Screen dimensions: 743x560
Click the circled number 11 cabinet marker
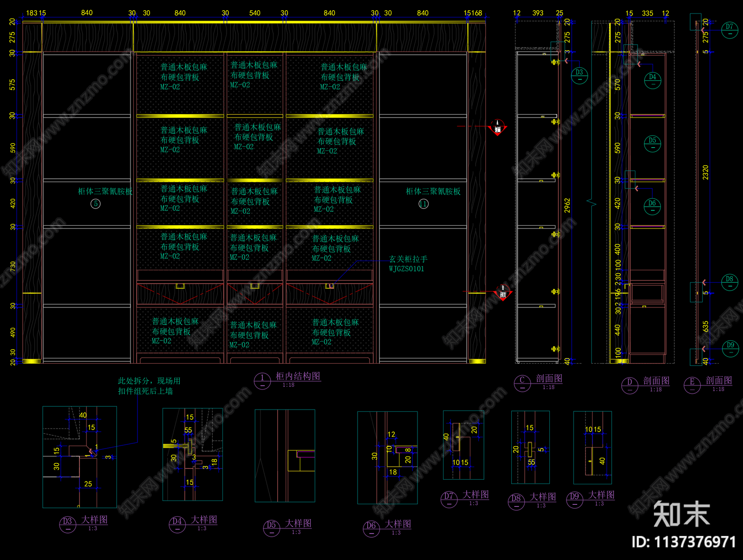coord(424,204)
